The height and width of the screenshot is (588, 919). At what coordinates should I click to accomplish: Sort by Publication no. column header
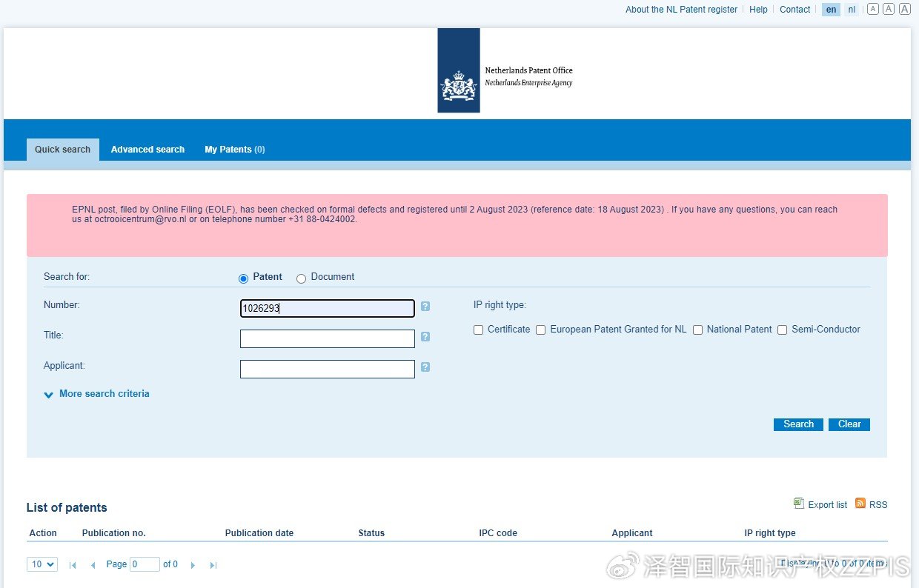tap(114, 533)
